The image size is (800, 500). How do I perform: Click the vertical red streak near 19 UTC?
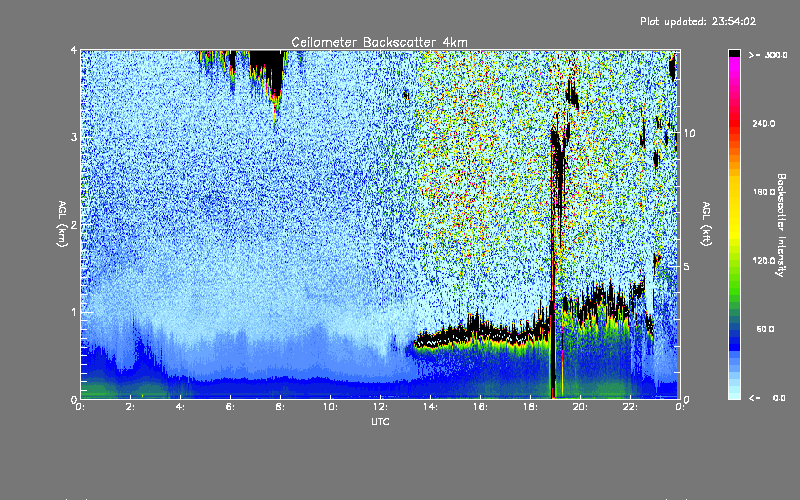pos(553,265)
